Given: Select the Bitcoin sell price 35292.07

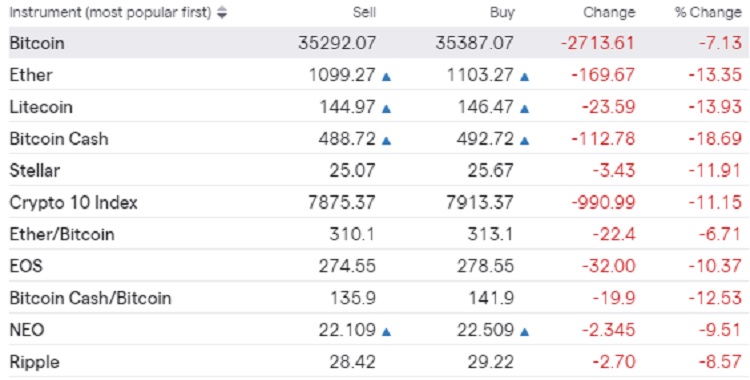Looking at the screenshot, I should click(337, 43).
